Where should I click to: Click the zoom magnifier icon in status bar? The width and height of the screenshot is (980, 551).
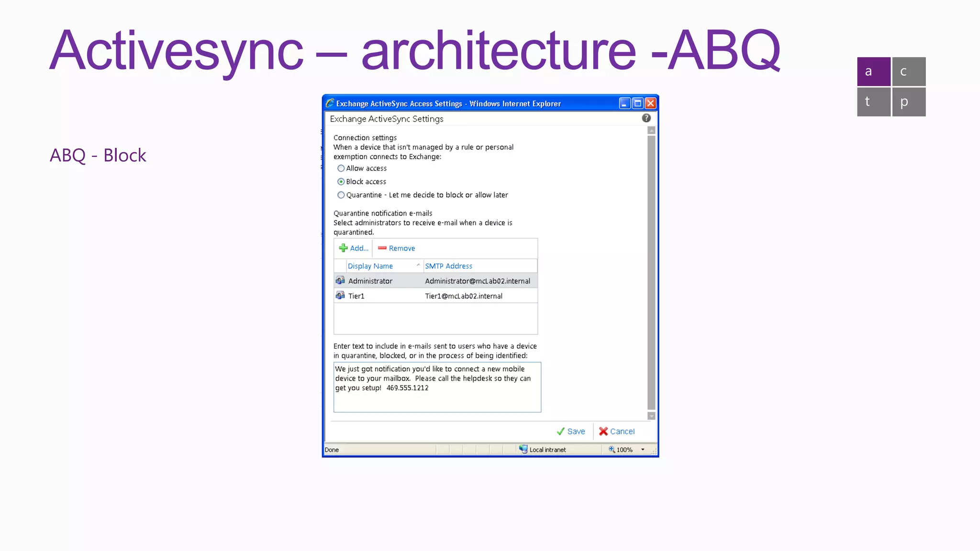612,449
